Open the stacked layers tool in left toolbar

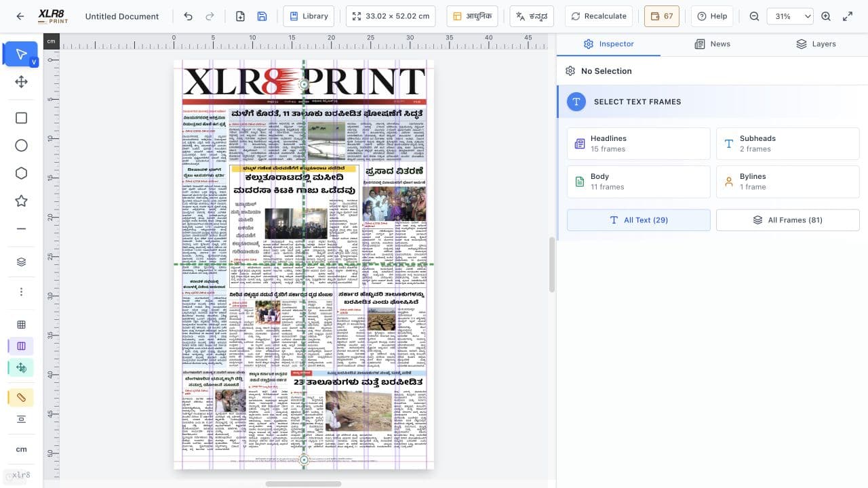[21, 262]
